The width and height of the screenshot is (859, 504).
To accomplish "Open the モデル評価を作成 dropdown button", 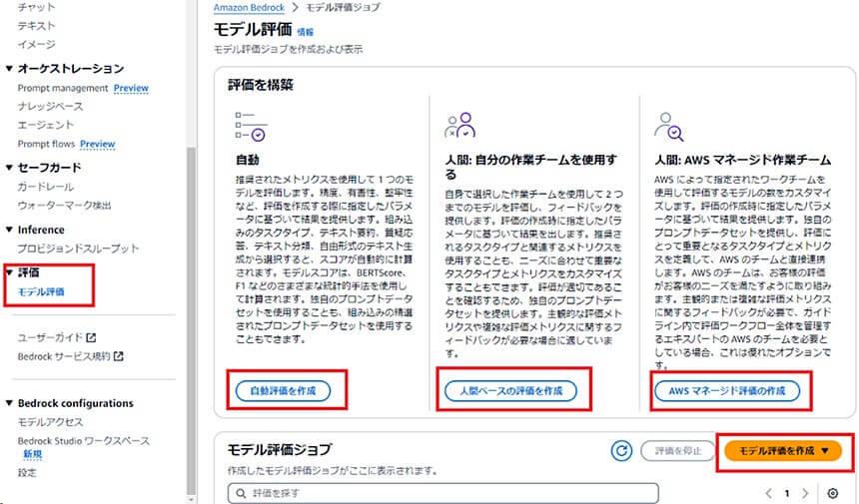I will tap(783, 451).
